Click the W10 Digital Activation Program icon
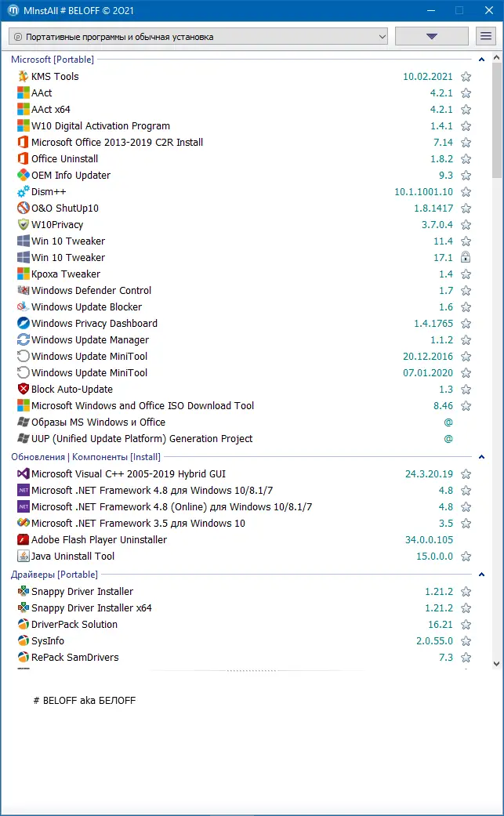Screen dimensions: 504x816 (x=24, y=126)
